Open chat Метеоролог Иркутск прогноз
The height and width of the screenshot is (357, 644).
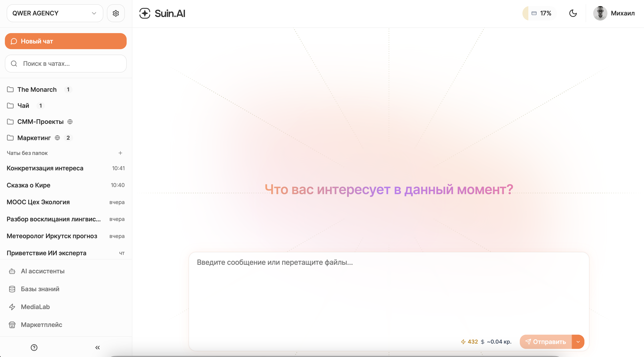pyautogui.click(x=52, y=236)
